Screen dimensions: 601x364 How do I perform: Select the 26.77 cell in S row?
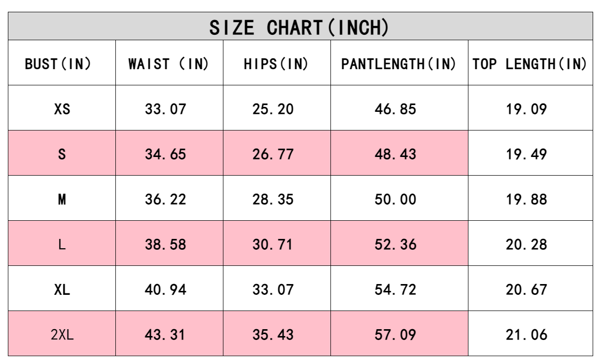(x=273, y=154)
